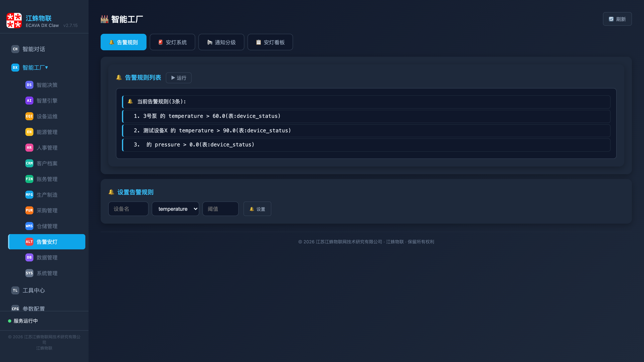Select rule row '测试设备X 的 temperature > 90.0'
Image resolution: width=644 pixels, height=362 pixels.
366,131
